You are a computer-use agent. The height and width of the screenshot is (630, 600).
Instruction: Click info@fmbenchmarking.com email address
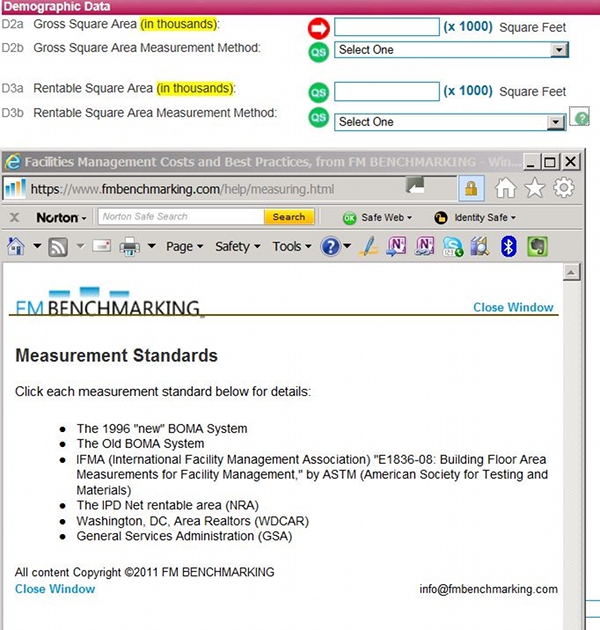(x=488, y=589)
